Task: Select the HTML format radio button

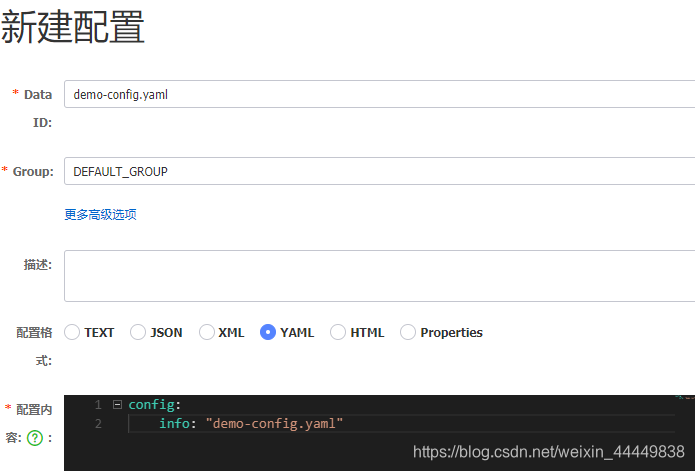Action: coord(338,332)
